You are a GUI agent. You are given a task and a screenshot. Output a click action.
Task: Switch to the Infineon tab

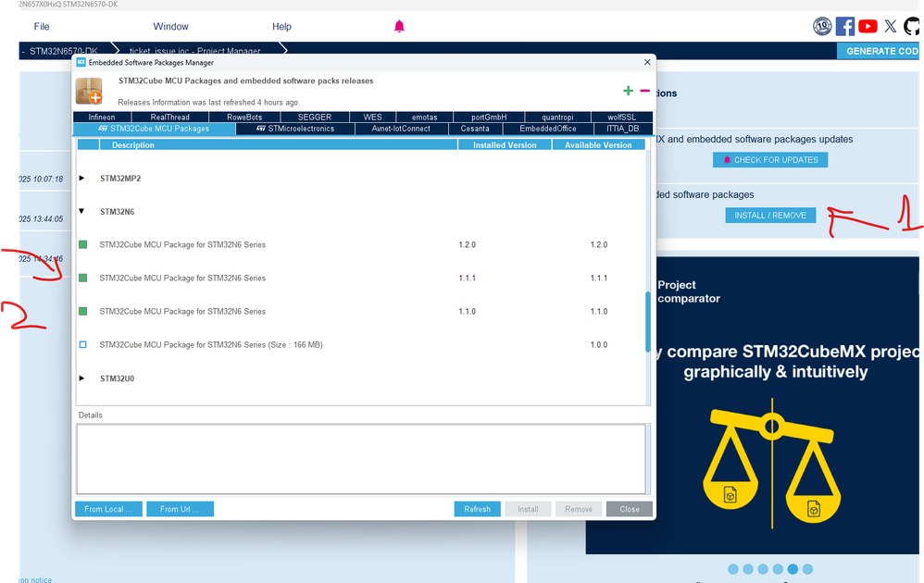pyautogui.click(x=102, y=118)
